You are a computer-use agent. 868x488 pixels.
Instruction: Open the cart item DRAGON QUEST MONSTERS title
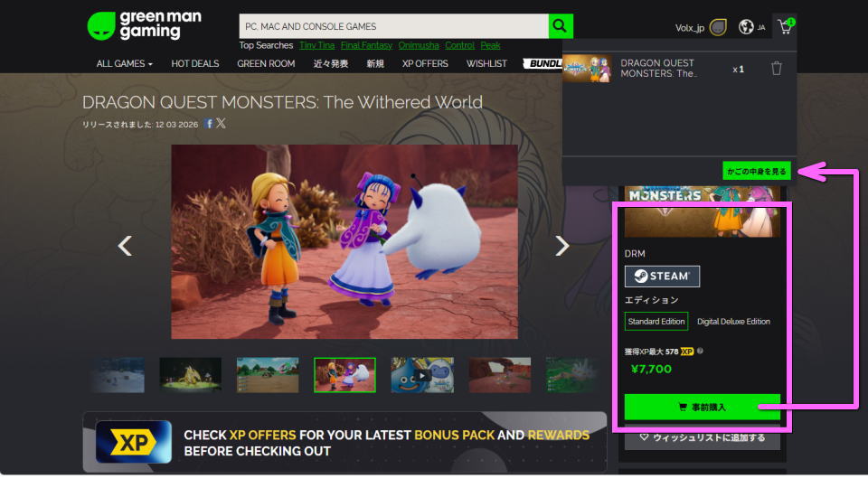click(x=657, y=68)
